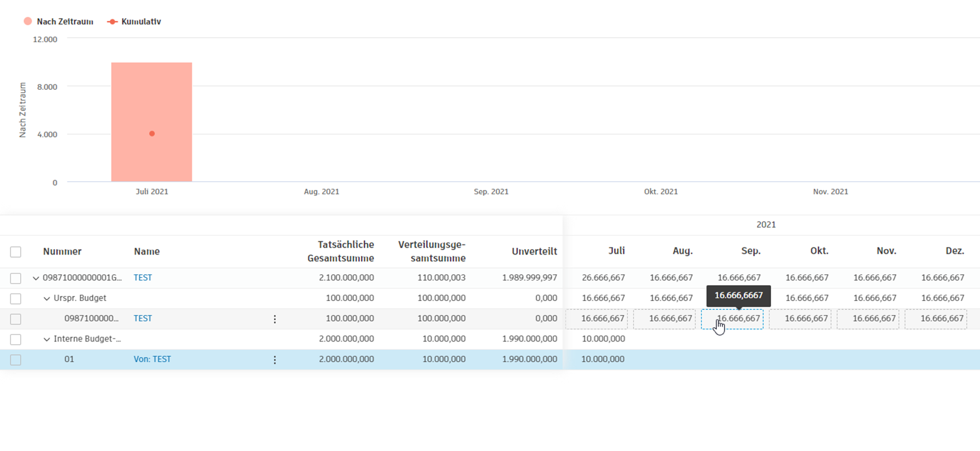Open the TEST link in the top-level row
980x451 pixels.
(143, 277)
